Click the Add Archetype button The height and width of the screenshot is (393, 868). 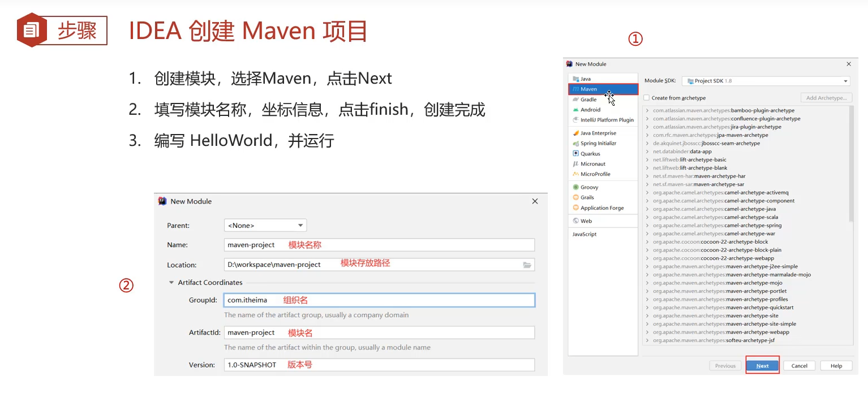826,97
